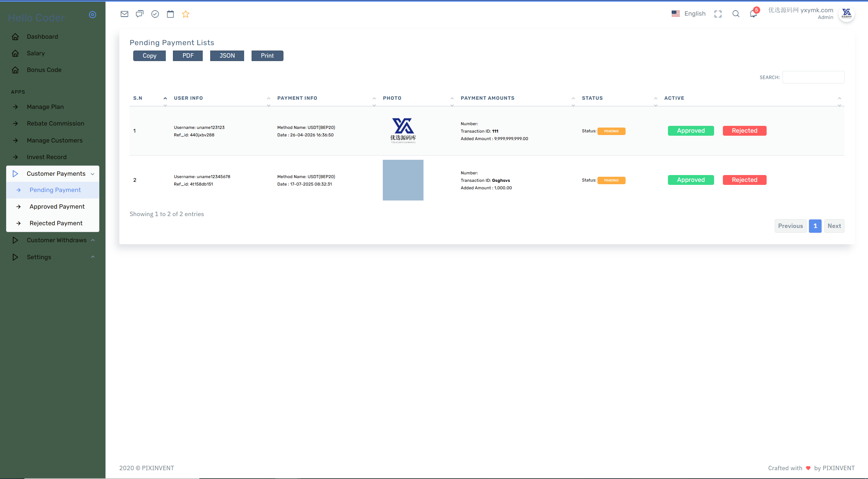Viewport: 868px width, 479px height.
Task: Toggle the sidebar collapse ring icon
Action: 93,15
